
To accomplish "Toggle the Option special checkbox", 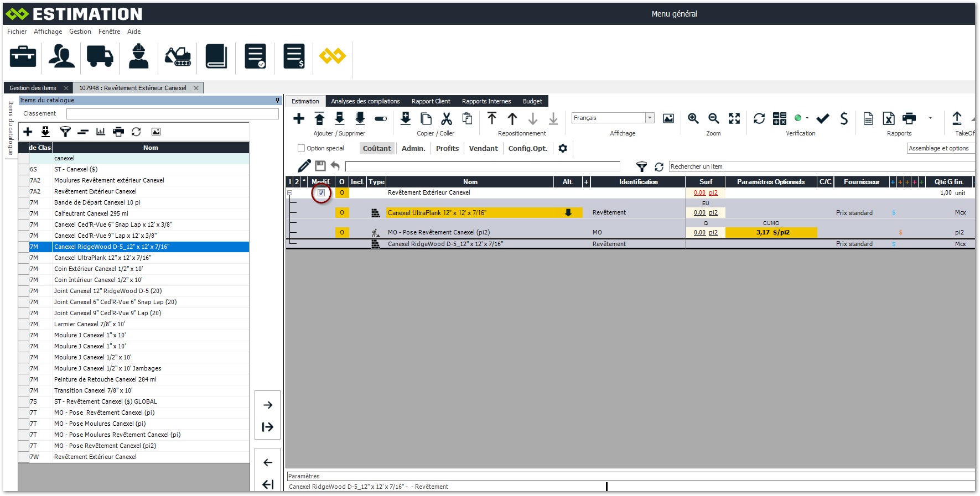I will (302, 148).
